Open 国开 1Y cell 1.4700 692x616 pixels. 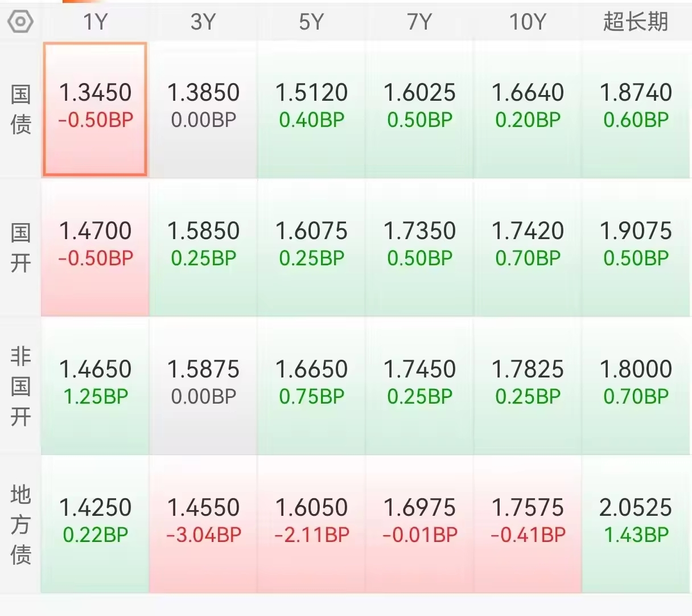95,248
